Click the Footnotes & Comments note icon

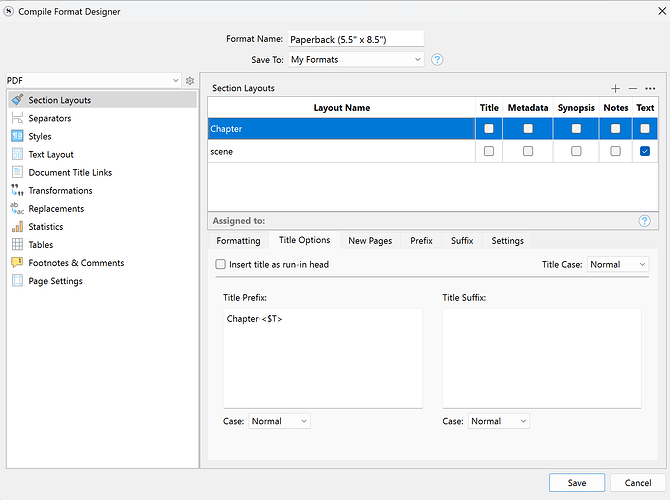[18, 262]
